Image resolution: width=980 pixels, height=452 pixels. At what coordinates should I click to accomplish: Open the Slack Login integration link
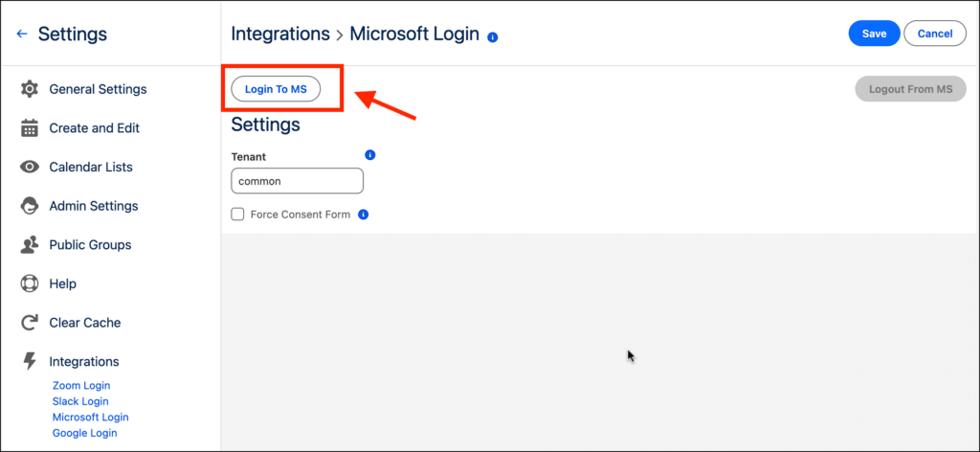click(x=80, y=401)
